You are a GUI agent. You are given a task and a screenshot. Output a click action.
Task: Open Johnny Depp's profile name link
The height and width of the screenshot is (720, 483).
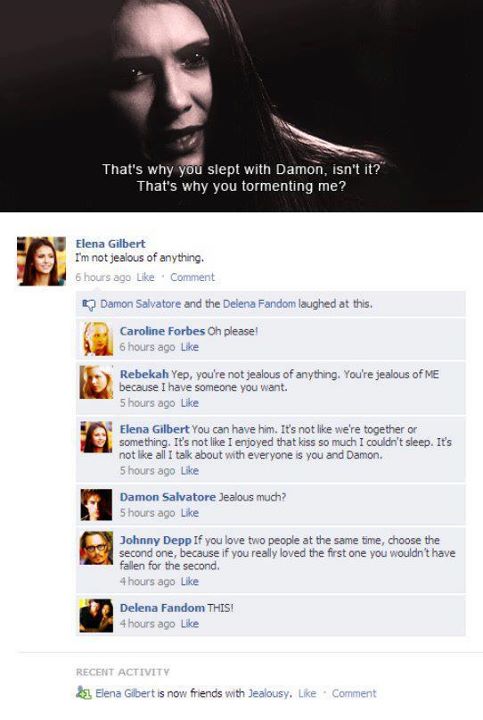(x=155, y=540)
